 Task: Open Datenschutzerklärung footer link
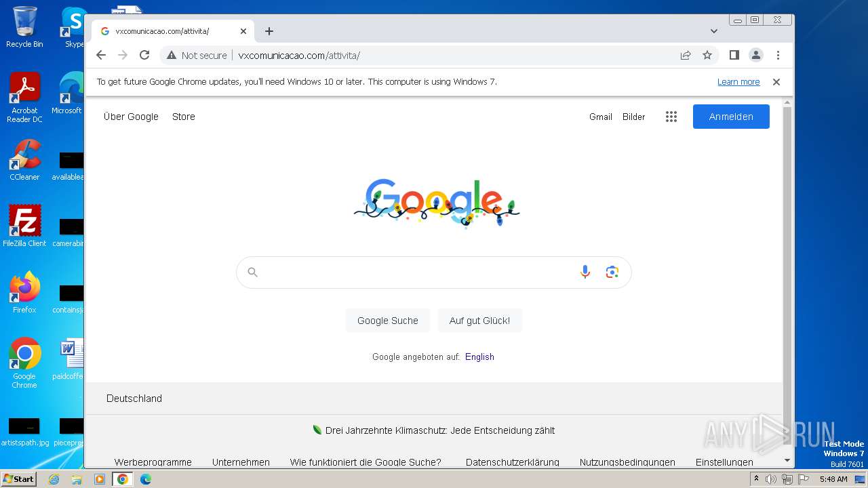[513, 462]
